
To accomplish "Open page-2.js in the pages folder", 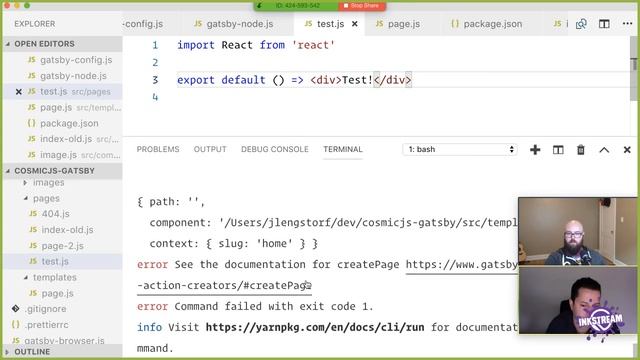I will point(62,246).
